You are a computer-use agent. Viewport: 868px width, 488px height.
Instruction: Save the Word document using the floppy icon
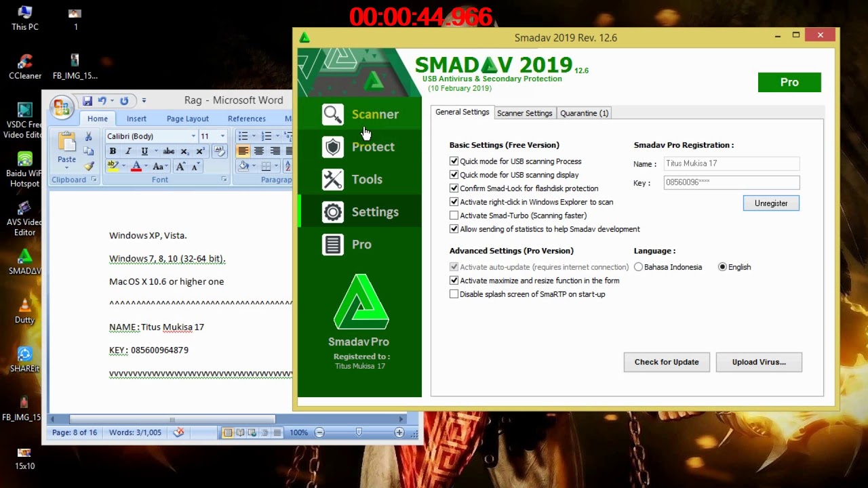87,101
